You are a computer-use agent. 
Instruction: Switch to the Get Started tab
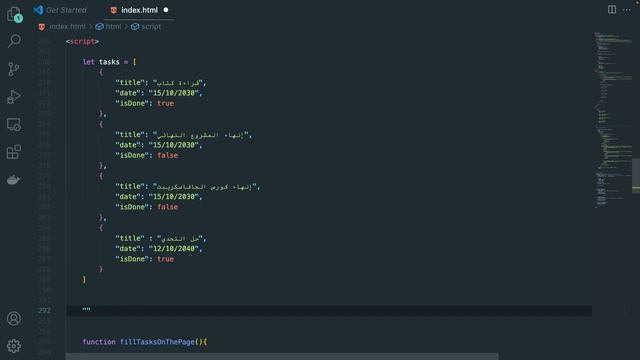tap(60, 10)
